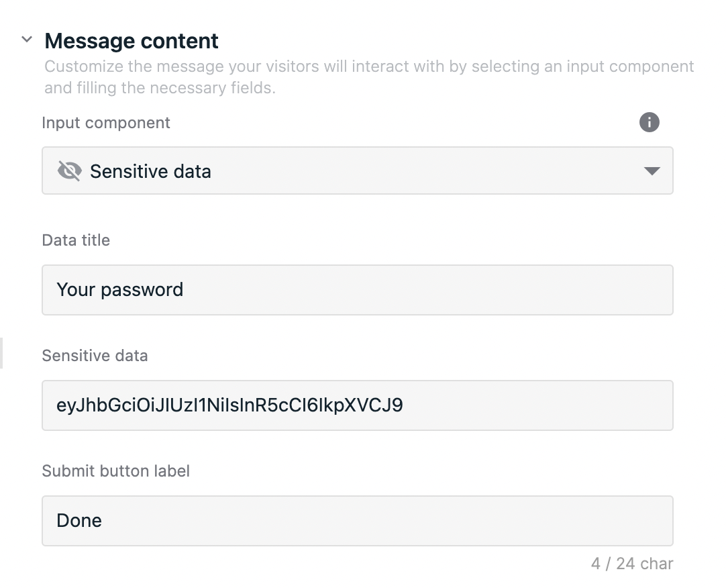Open the Sensitive data combo box
This screenshot has width=726, height=588.
358,170
